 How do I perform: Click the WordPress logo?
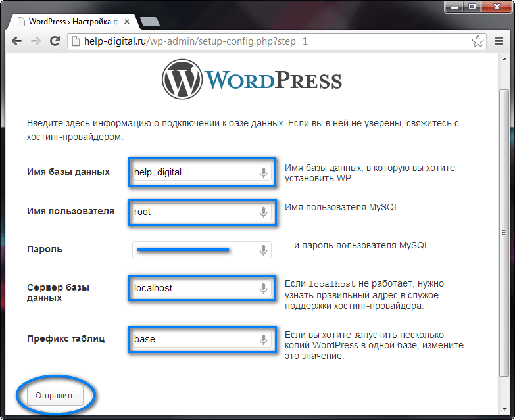tap(252, 79)
